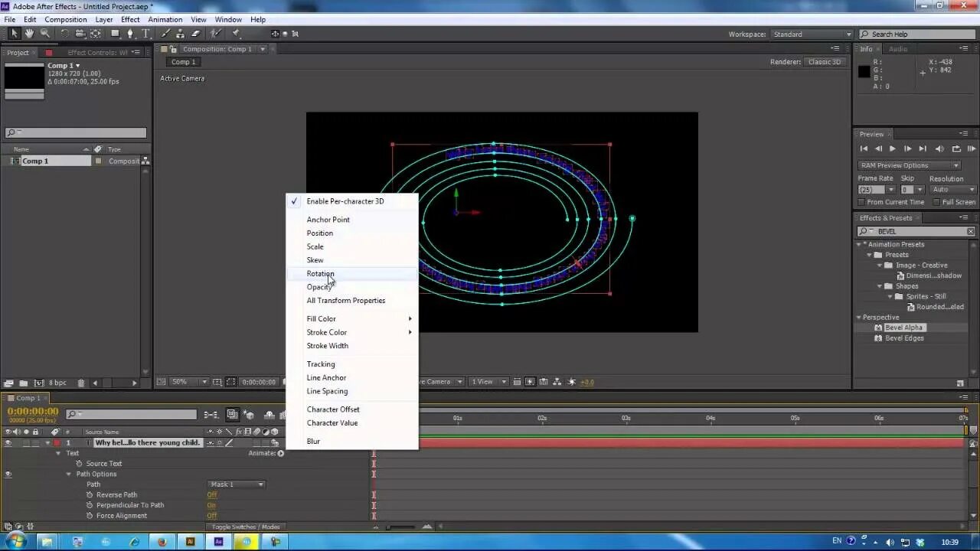980x551 pixels.
Task: Enable From Current Time checkbox
Action: click(861, 202)
